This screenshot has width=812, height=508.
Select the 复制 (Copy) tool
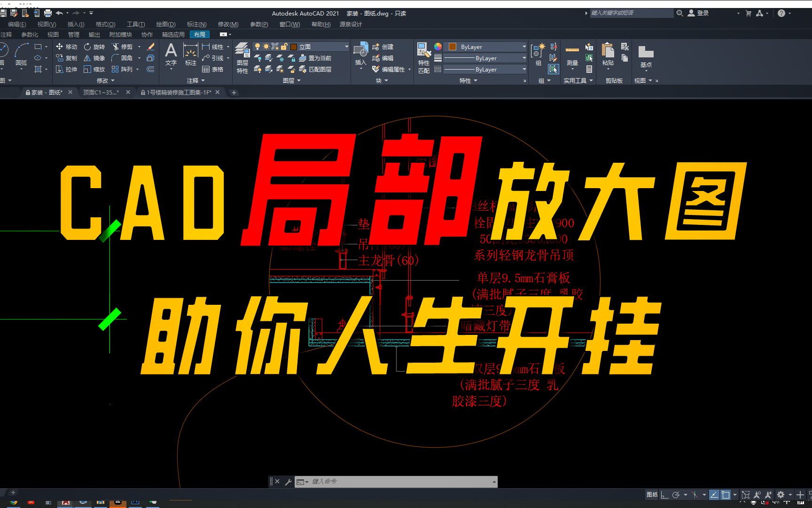tap(67, 58)
